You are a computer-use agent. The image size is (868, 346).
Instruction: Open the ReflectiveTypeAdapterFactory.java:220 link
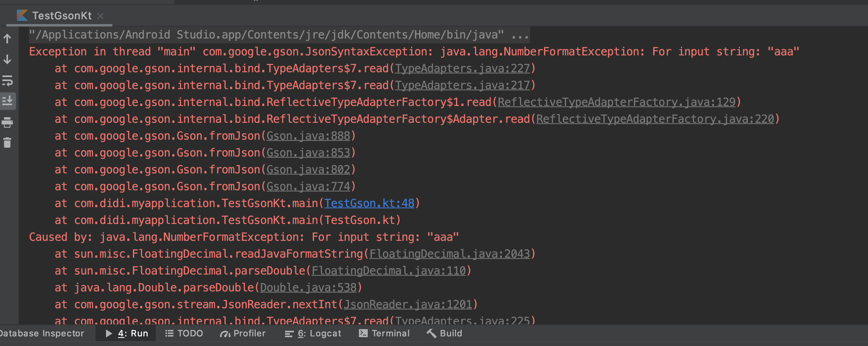655,119
